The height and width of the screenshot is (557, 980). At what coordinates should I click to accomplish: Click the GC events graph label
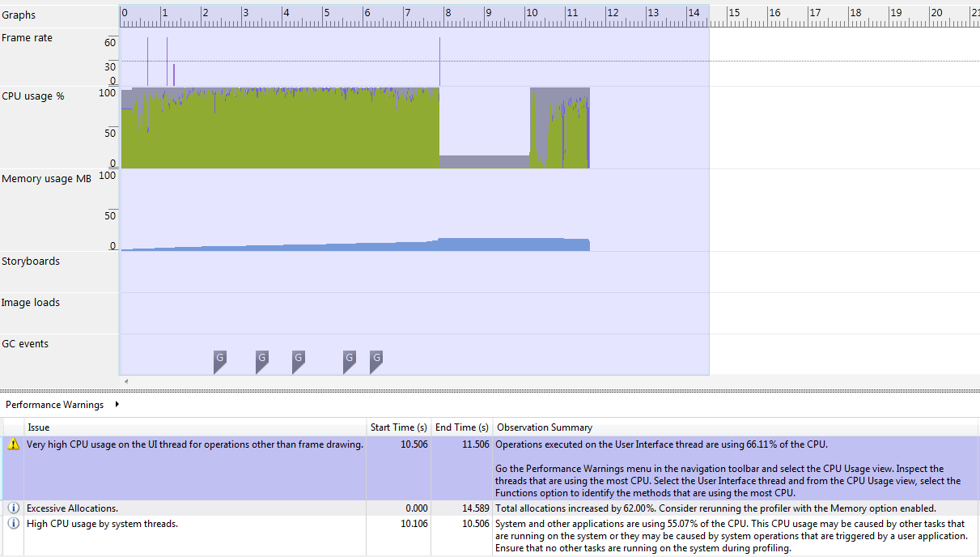point(25,344)
